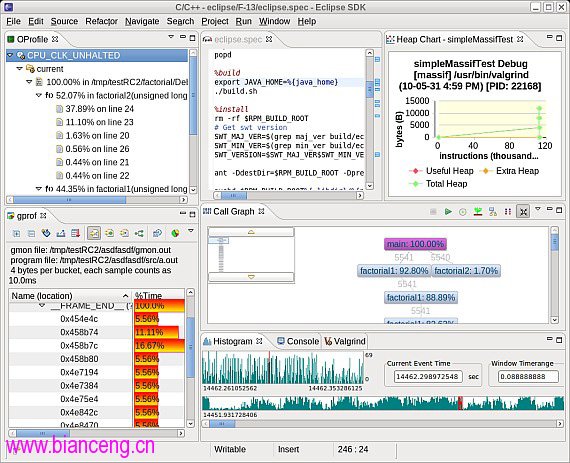Screen dimensions: 570x463
Task: Select the main: 100.00% node in Call Graph
Action: coord(416,244)
